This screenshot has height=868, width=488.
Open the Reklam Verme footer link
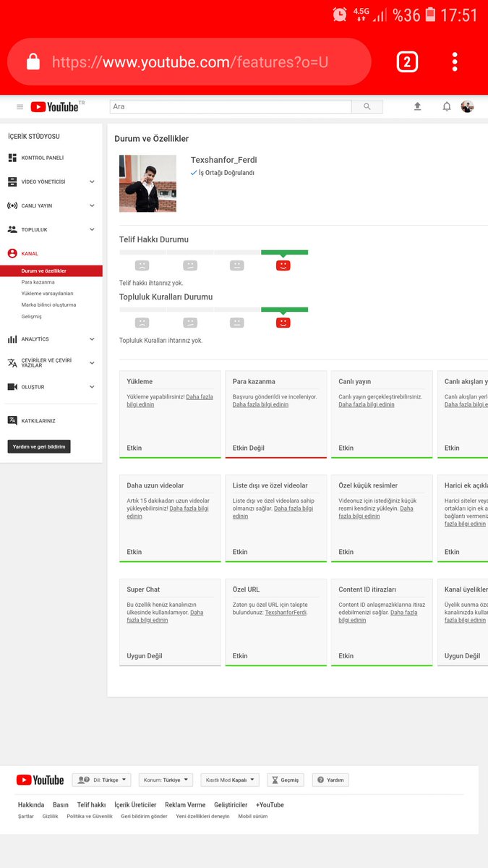(185, 805)
